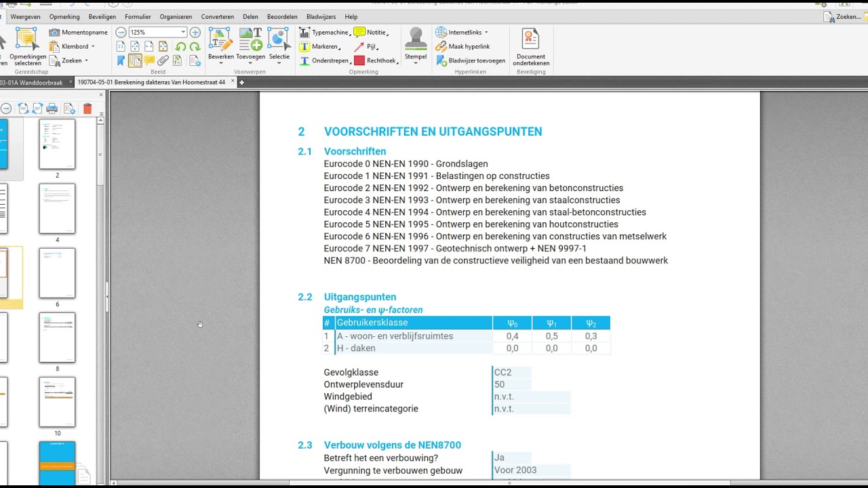Image resolution: width=868 pixels, height=488 pixels.
Task: Open the Beveiligen ribbon tab
Action: click(102, 17)
